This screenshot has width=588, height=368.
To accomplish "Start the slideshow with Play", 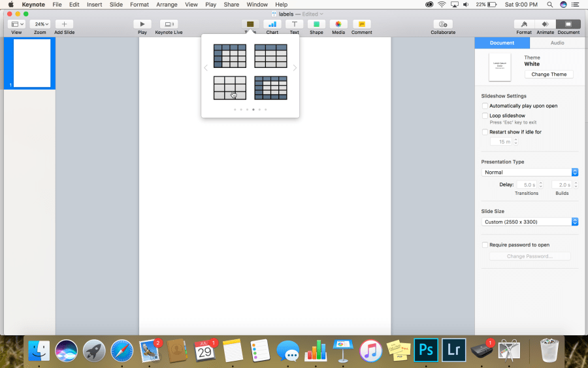I will click(142, 24).
